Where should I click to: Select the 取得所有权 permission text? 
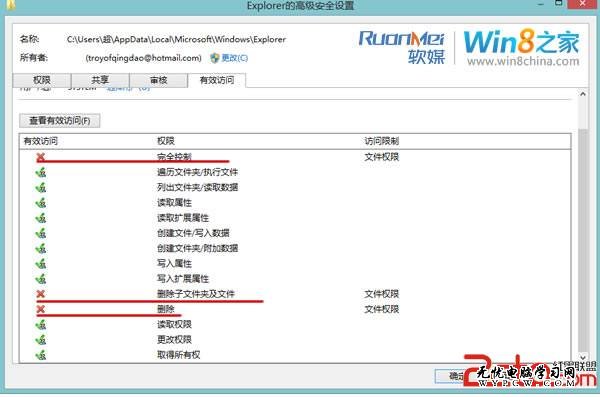click(178, 355)
